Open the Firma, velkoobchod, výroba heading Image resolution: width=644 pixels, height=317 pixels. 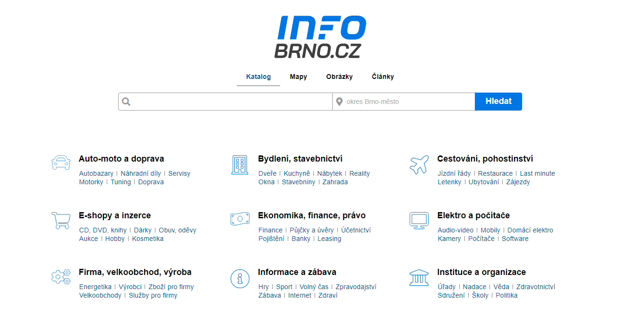click(135, 272)
